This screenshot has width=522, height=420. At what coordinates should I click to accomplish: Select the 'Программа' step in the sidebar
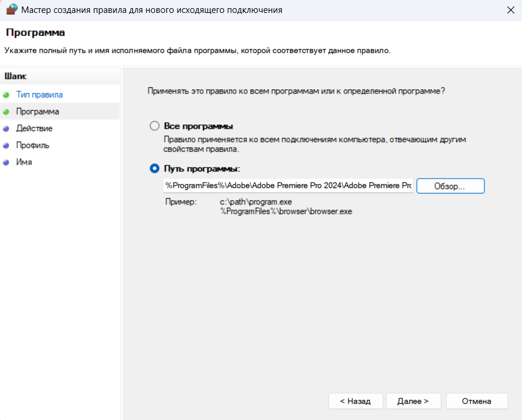tap(38, 112)
